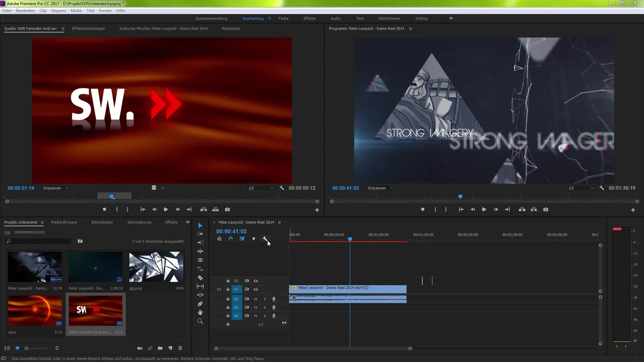The width and height of the screenshot is (644, 362).
Task: Delete selected item with trash icon
Action: (x=180, y=348)
